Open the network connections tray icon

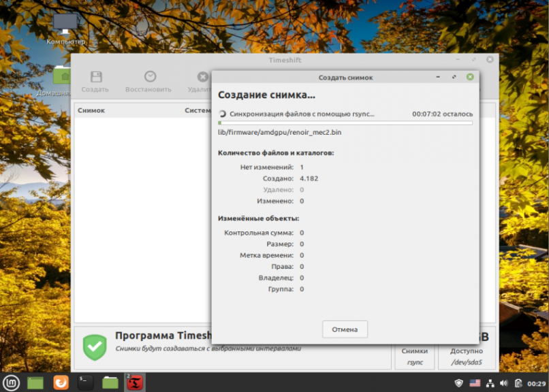[x=490, y=383]
